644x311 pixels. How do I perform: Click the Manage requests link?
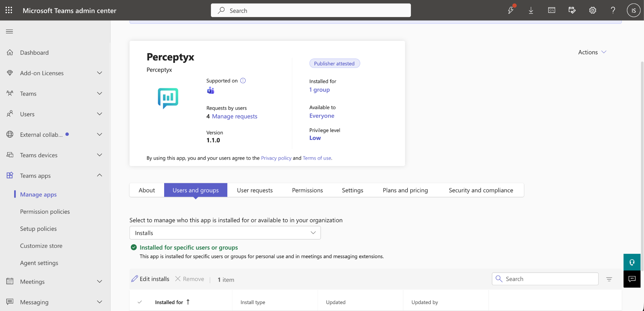click(x=235, y=116)
